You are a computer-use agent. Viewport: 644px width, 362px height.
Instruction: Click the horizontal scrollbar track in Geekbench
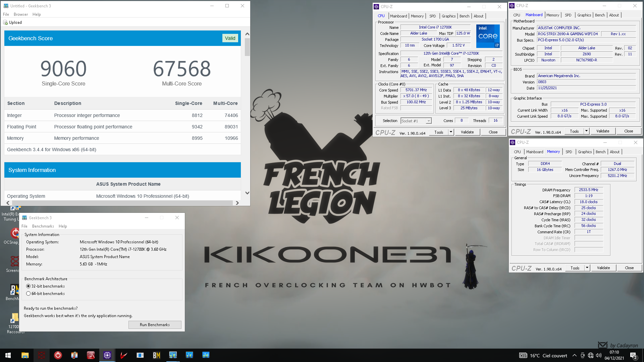point(122,203)
